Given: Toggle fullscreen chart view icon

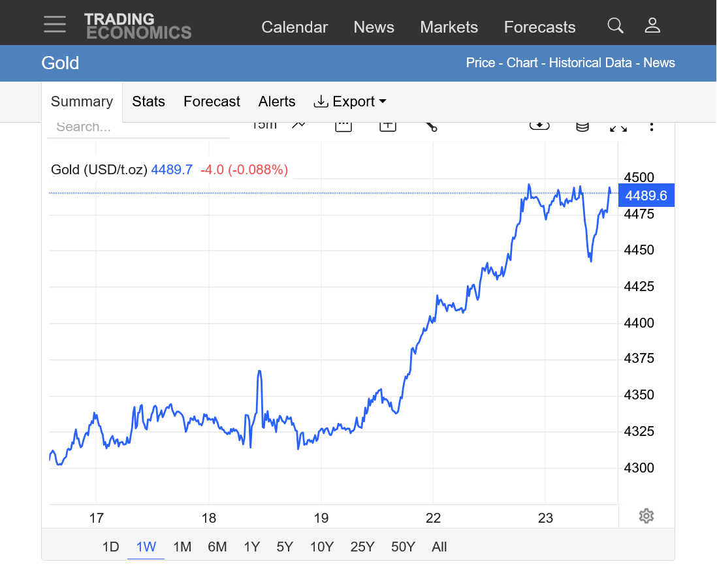Looking at the screenshot, I should pyautogui.click(x=618, y=127).
